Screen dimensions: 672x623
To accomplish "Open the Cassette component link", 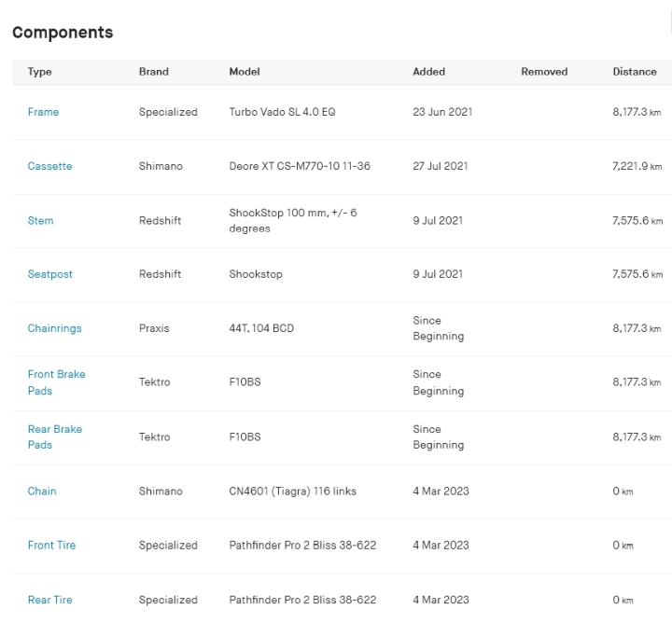I will click(49, 166).
